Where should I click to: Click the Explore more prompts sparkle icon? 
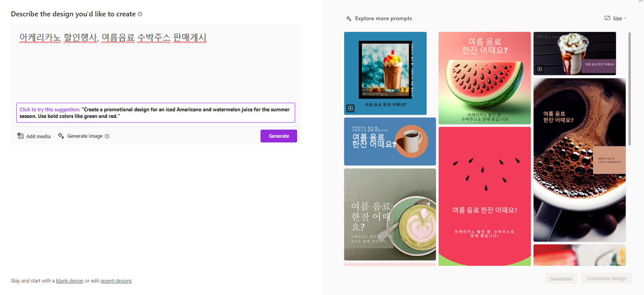coord(349,19)
